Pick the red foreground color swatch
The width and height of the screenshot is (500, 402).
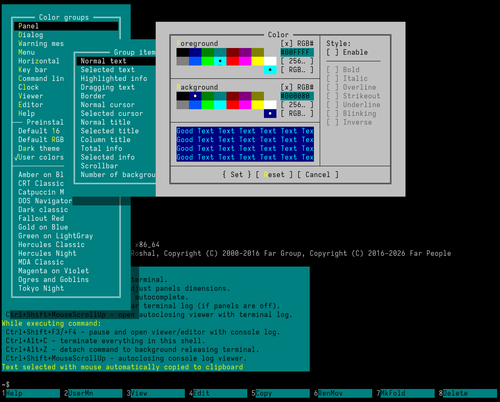(233, 61)
